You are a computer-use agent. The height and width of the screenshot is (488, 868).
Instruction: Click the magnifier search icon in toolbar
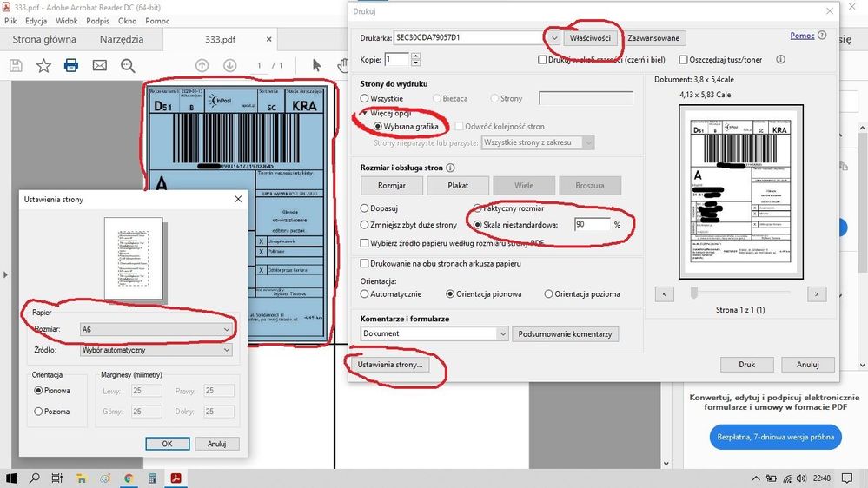coord(129,66)
